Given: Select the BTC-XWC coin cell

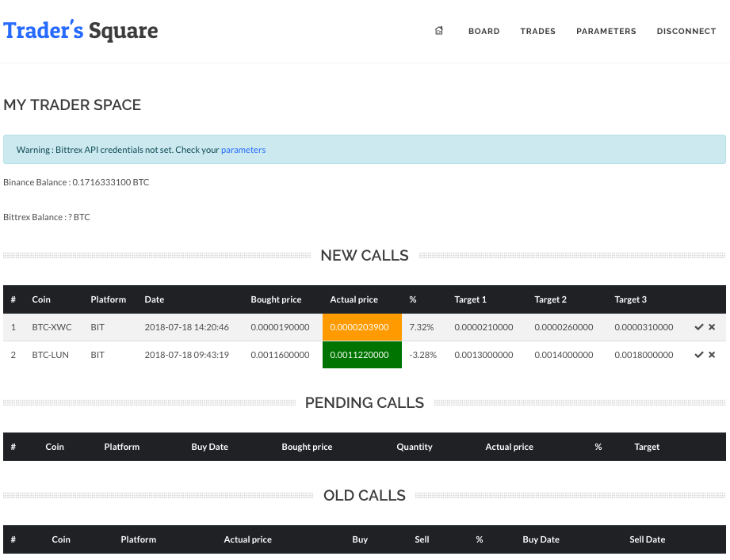Looking at the screenshot, I should point(52,327).
